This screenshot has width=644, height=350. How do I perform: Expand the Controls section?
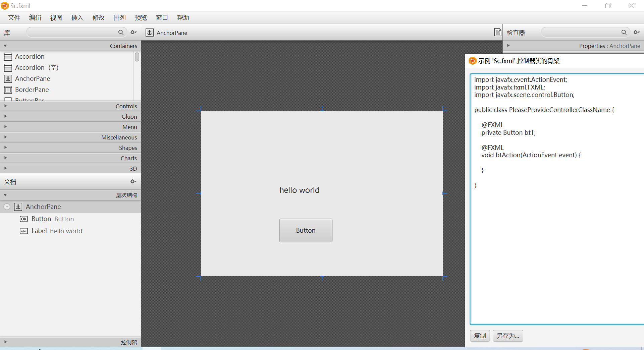[x=5, y=106]
